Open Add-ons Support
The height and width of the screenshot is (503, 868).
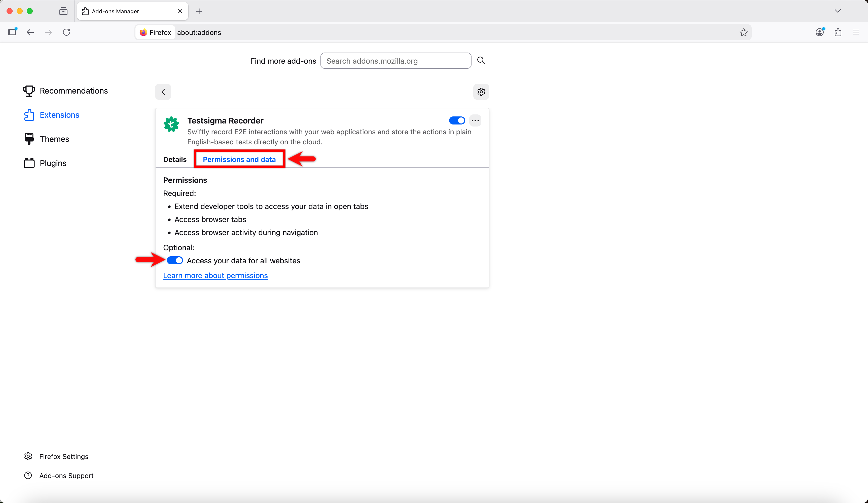click(59, 476)
